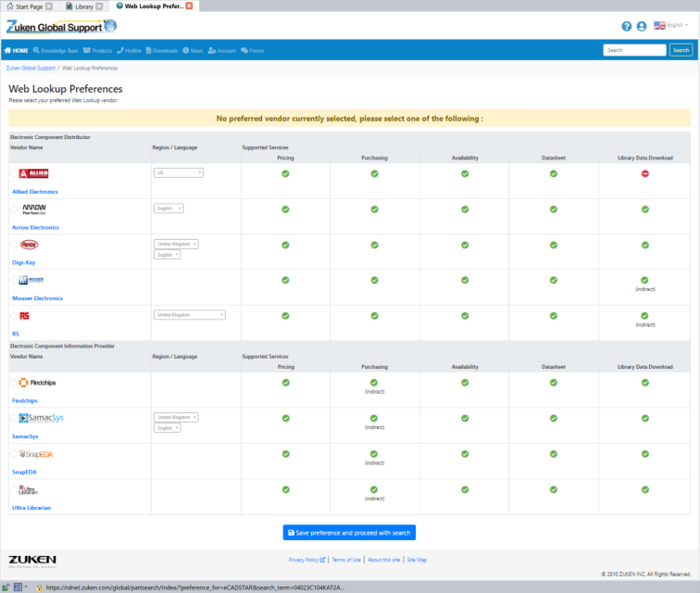Viewport: 700px width, 593px height.
Task: Click the red Library Data Download icon for Allied
Action: [x=645, y=173]
